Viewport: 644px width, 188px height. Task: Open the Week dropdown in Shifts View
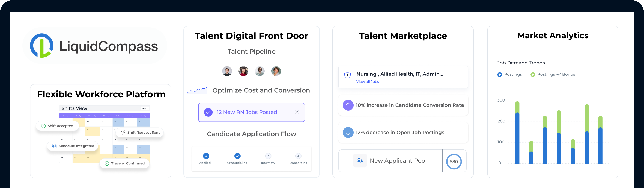pyautogui.click(x=145, y=108)
